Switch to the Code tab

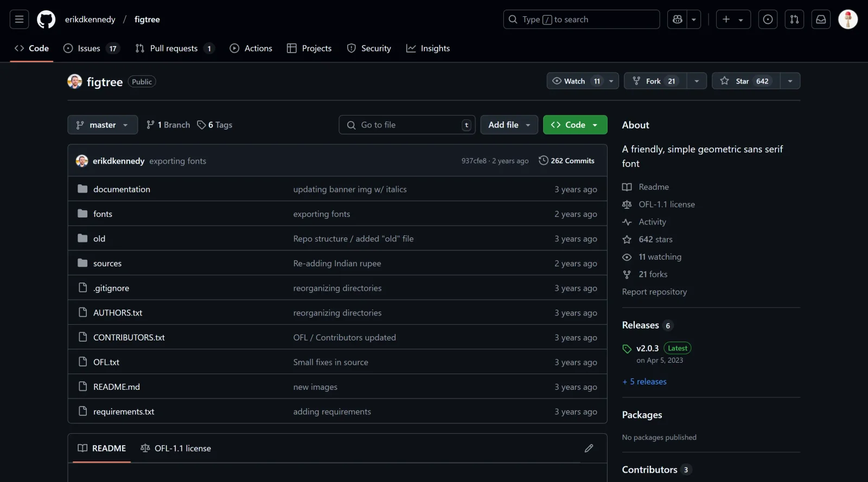[x=31, y=48]
